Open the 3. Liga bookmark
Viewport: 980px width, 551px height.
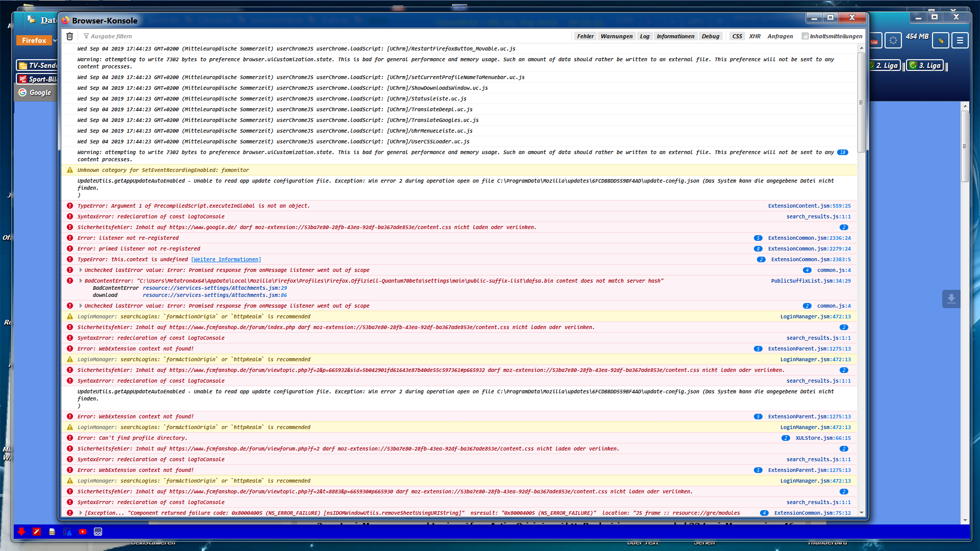(925, 65)
